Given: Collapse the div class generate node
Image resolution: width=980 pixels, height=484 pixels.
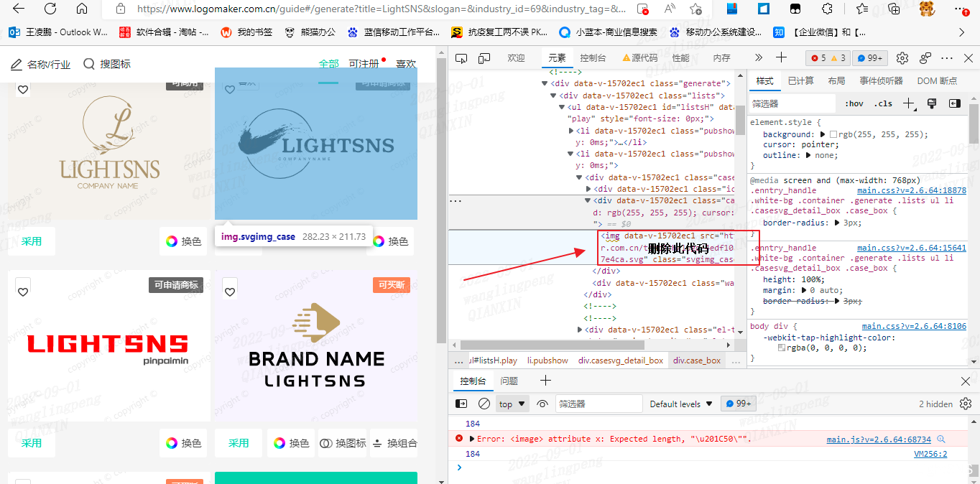Looking at the screenshot, I should [545, 83].
